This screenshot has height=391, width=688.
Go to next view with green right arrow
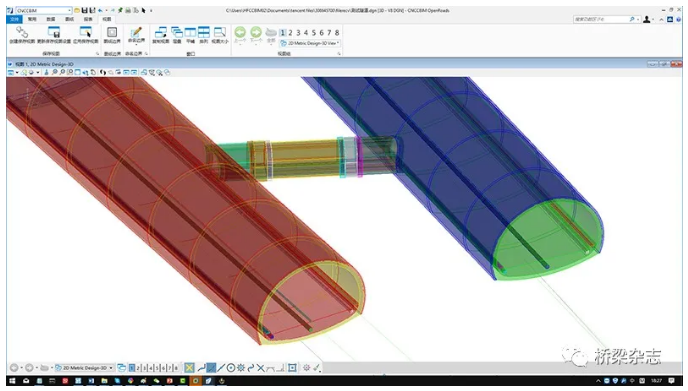(256, 32)
